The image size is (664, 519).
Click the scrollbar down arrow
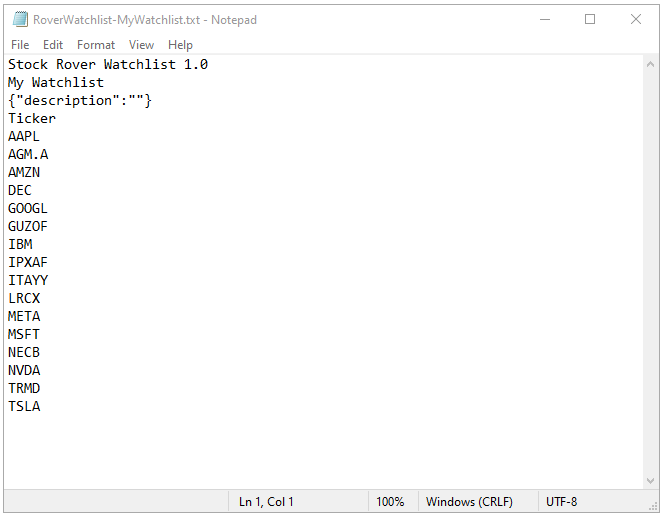tap(650, 481)
